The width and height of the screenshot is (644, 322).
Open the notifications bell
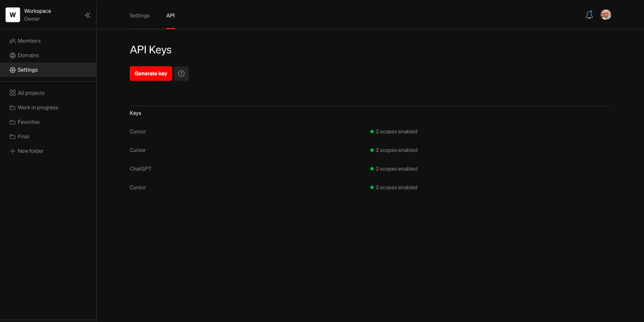pyautogui.click(x=589, y=15)
